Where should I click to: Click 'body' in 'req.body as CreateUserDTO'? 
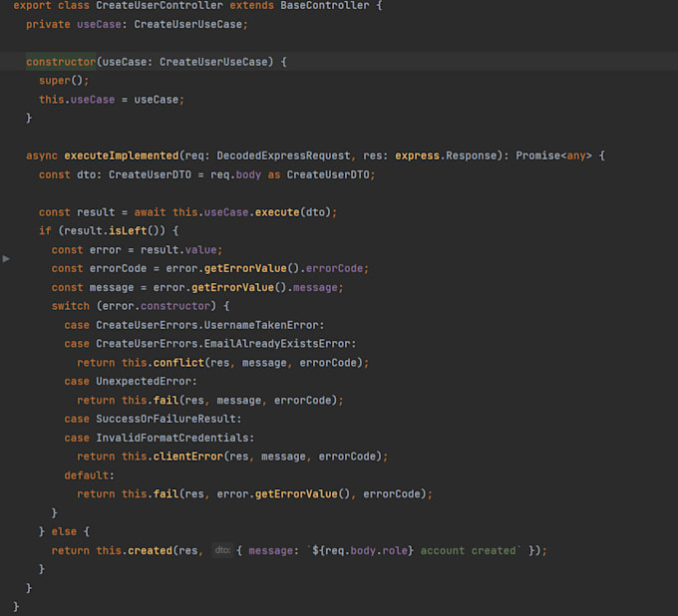coord(248,174)
